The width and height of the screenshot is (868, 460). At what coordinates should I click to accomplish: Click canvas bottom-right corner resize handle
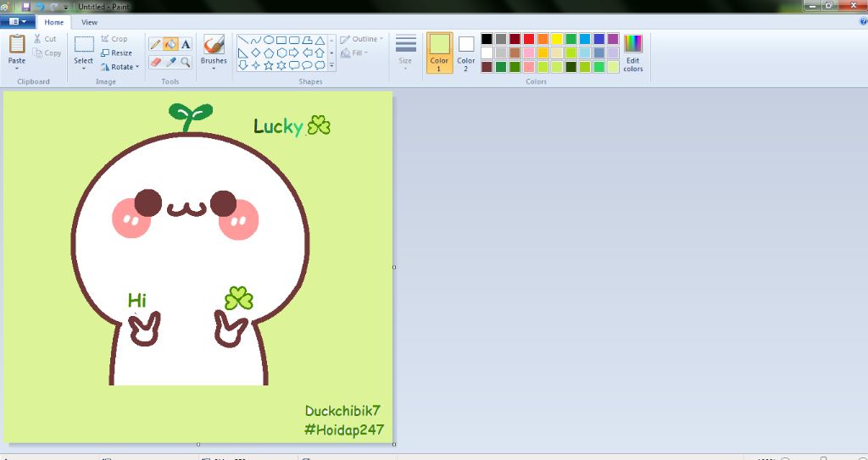coord(394,444)
